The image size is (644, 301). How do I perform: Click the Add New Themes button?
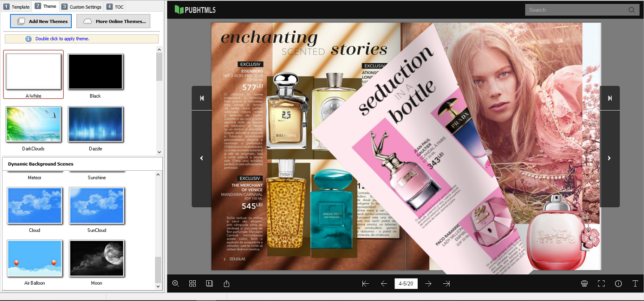[41, 21]
